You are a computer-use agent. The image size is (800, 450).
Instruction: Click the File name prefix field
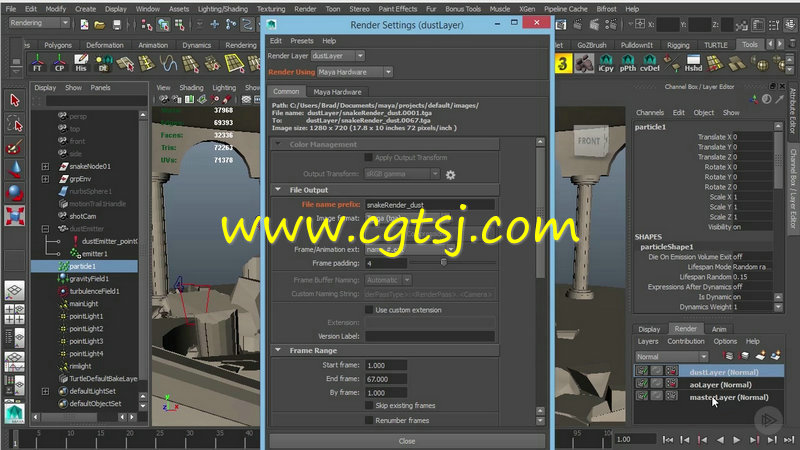[x=430, y=205]
